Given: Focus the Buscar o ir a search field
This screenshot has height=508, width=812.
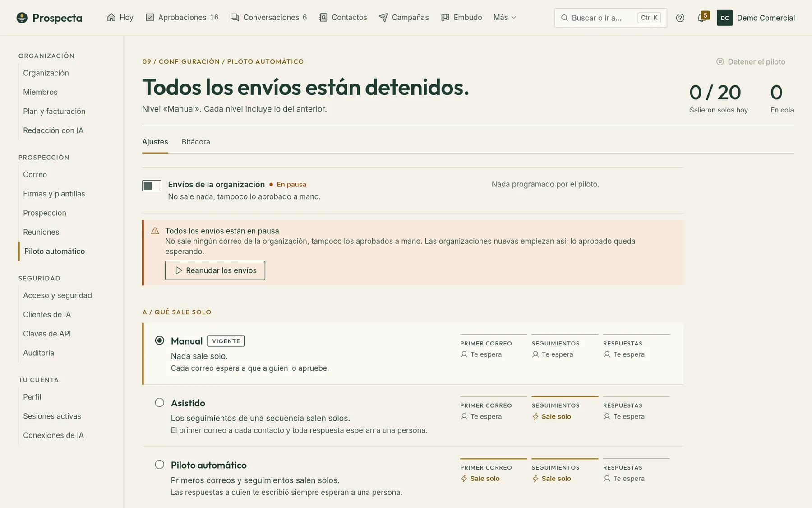Looking at the screenshot, I should pyautogui.click(x=611, y=18).
